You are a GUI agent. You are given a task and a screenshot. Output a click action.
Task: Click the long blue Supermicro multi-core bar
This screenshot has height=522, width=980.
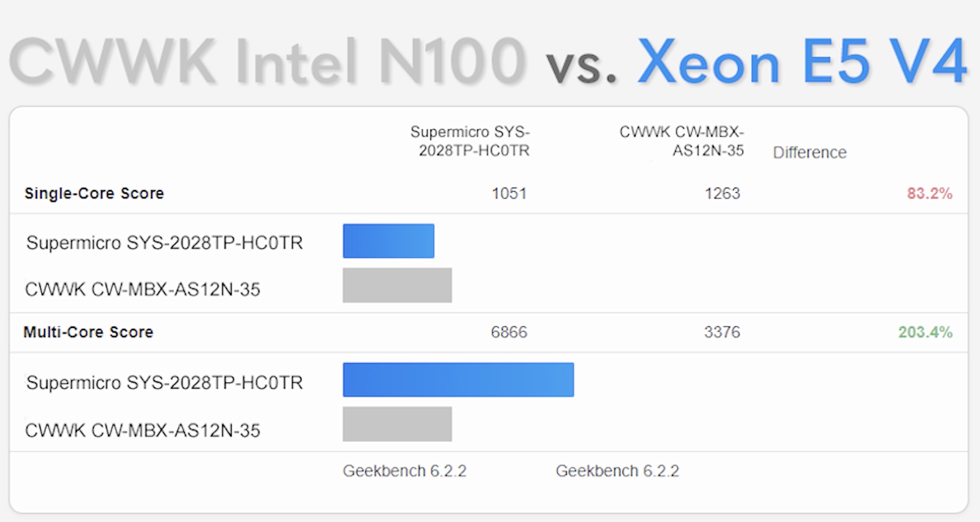458,380
